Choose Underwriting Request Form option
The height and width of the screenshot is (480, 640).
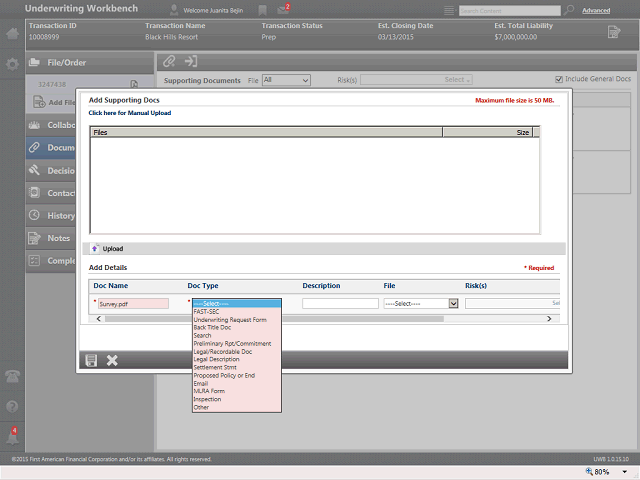point(237,320)
